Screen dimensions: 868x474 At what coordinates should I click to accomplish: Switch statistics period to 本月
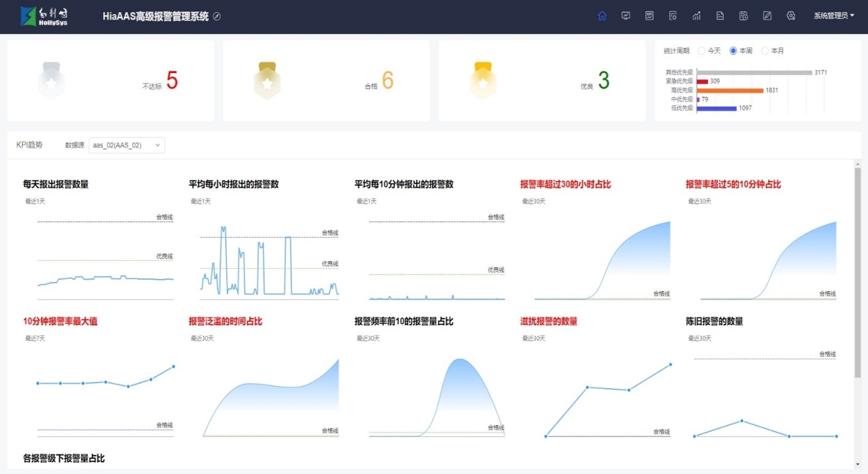pyautogui.click(x=765, y=51)
